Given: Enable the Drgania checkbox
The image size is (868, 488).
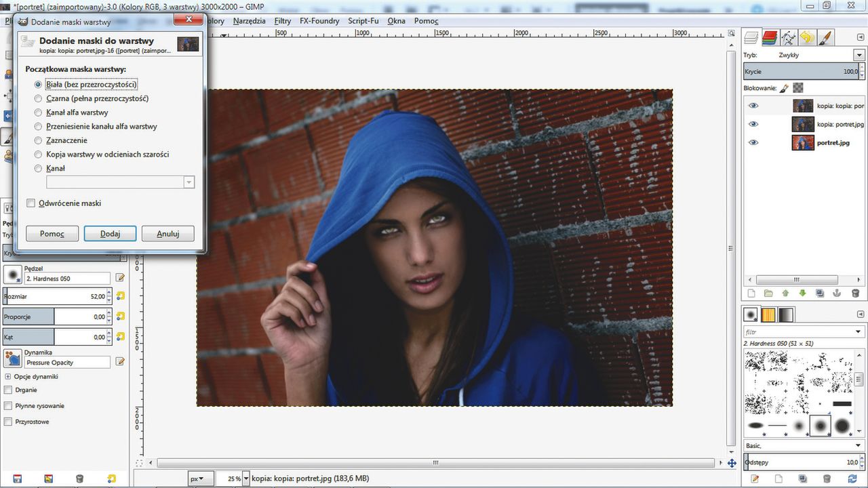Looking at the screenshot, I should (x=8, y=390).
